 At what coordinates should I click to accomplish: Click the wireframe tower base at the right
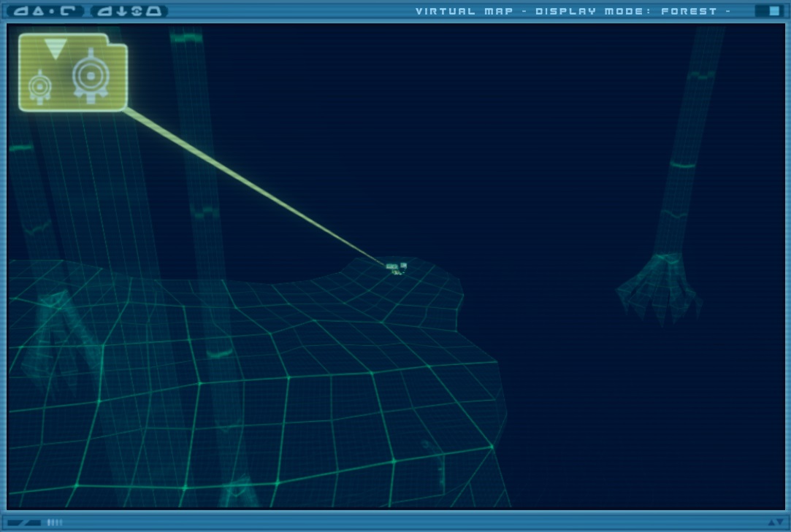[x=660, y=288]
